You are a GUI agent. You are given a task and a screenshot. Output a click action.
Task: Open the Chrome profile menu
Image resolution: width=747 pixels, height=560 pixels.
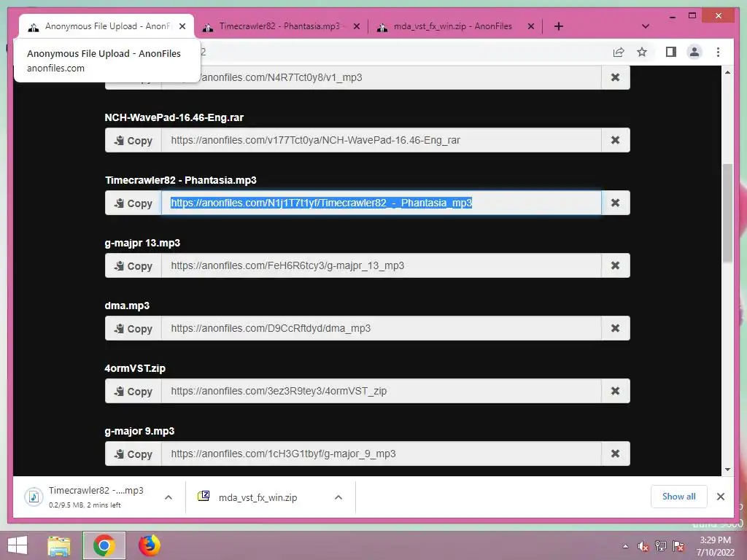click(x=694, y=52)
